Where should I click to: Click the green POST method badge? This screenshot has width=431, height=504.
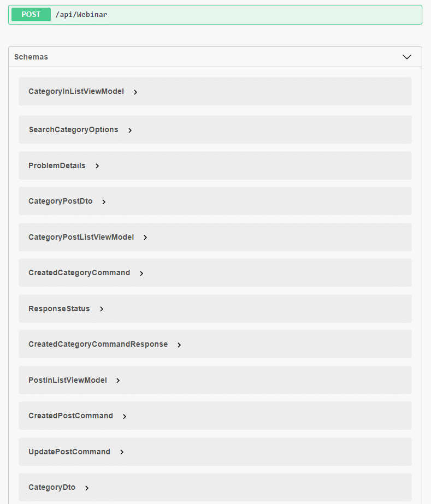[31, 14]
